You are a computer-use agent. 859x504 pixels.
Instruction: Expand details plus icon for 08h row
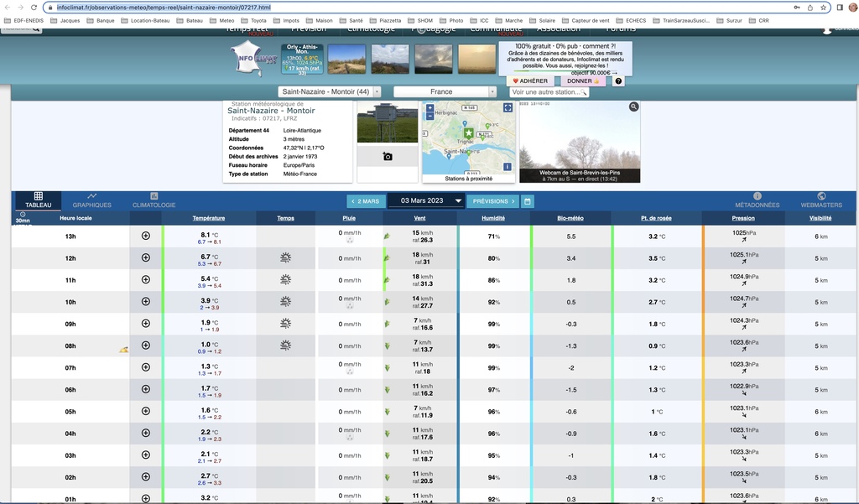[x=146, y=346]
